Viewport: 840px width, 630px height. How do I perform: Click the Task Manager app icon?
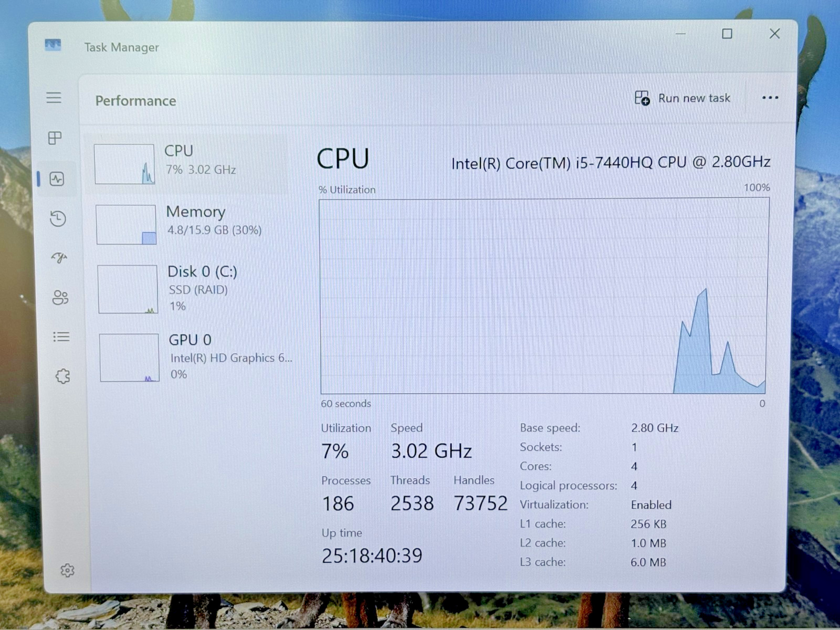pos(52,45)
